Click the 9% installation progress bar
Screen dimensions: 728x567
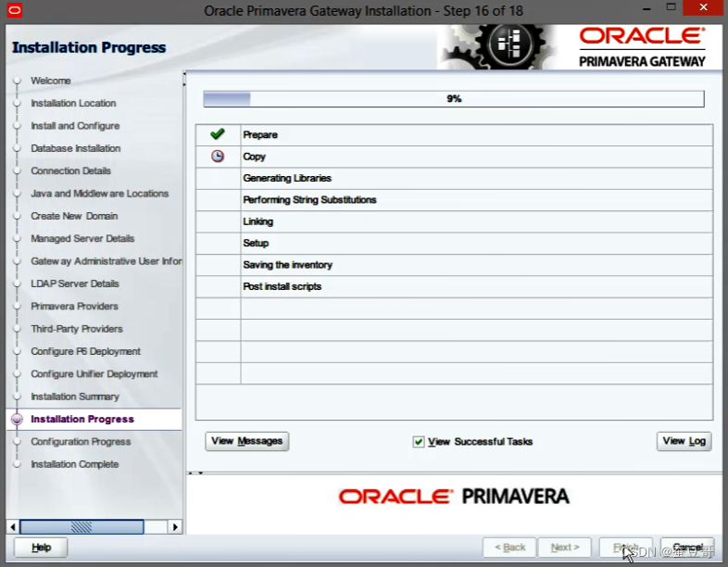(x=454, y=99)
